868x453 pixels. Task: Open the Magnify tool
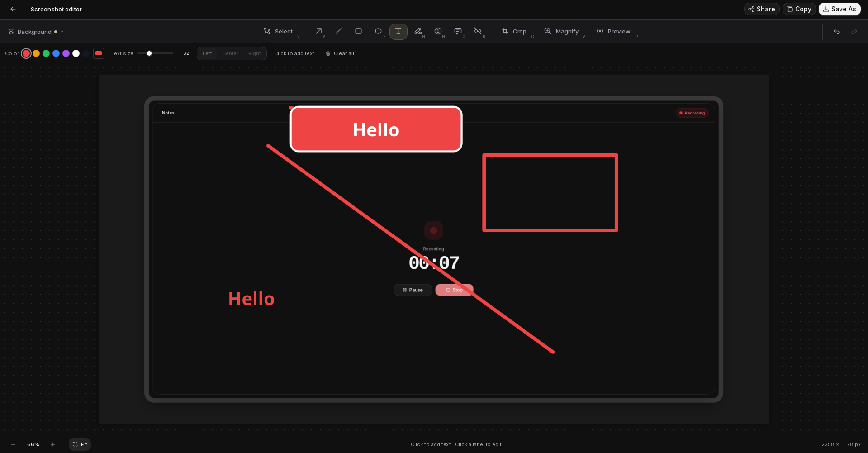[x=563, y=31]
